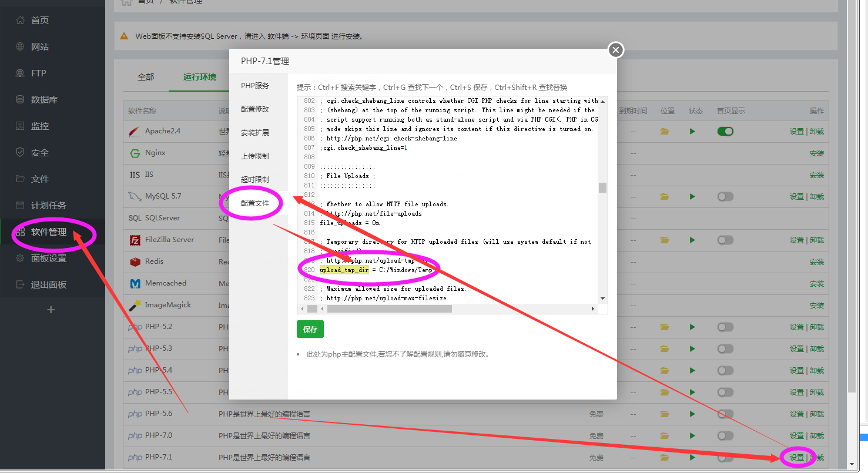The height and width of the screenshot is (473, 868).
Task: Open Home from the sidebar
Action: pyautogui.click(x=40, y=21)
